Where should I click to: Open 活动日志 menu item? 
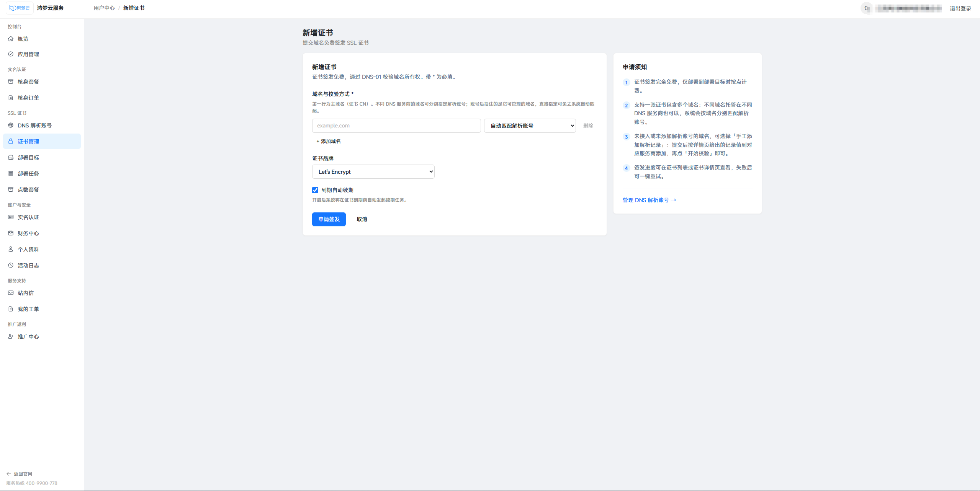(42, 265)
